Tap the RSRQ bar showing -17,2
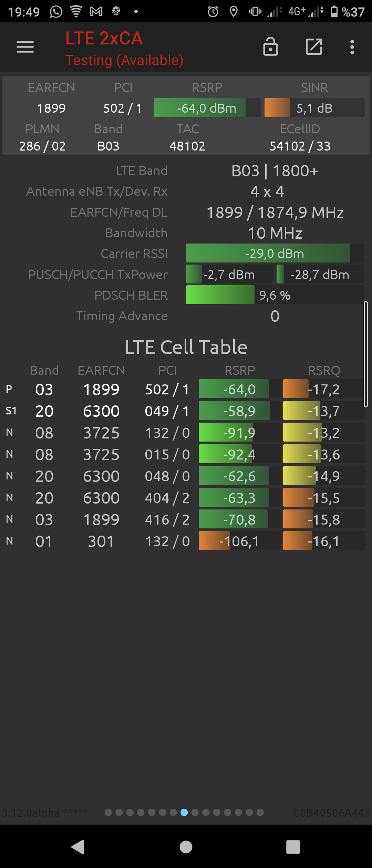Viewport: 372px width, 868px height. point(324,389)
